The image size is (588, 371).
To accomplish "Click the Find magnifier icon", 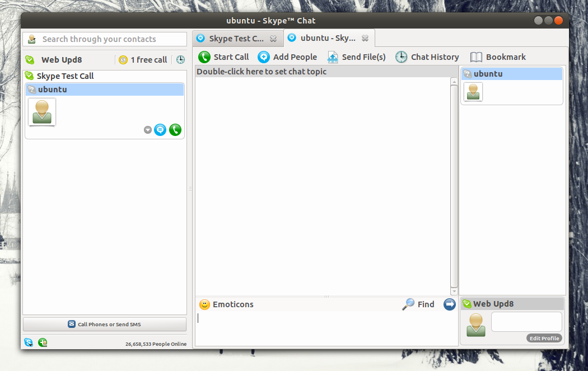I will coord(408,304).
